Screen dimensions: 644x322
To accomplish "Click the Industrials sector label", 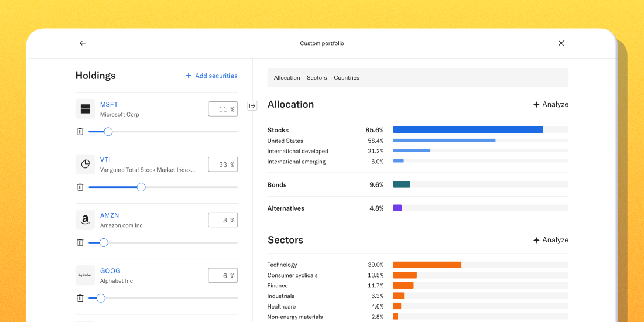I will [x=281, y=296].
